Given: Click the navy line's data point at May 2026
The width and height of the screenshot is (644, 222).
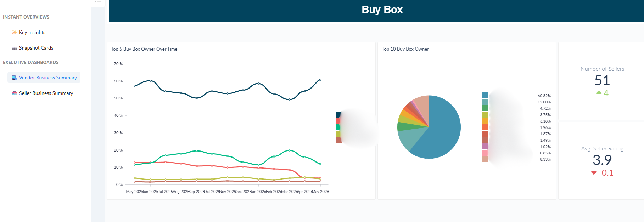Looking at the screenshot, I should (320, 80).
